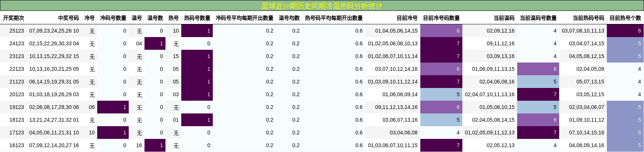Select winning numbers 10,13,16,20,21,25 05

(x=54, y=69)
